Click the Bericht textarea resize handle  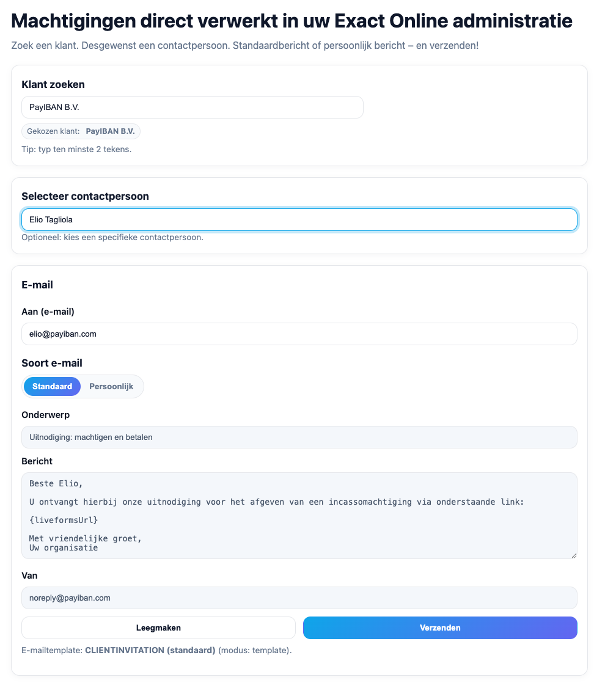tap(574, 555)
